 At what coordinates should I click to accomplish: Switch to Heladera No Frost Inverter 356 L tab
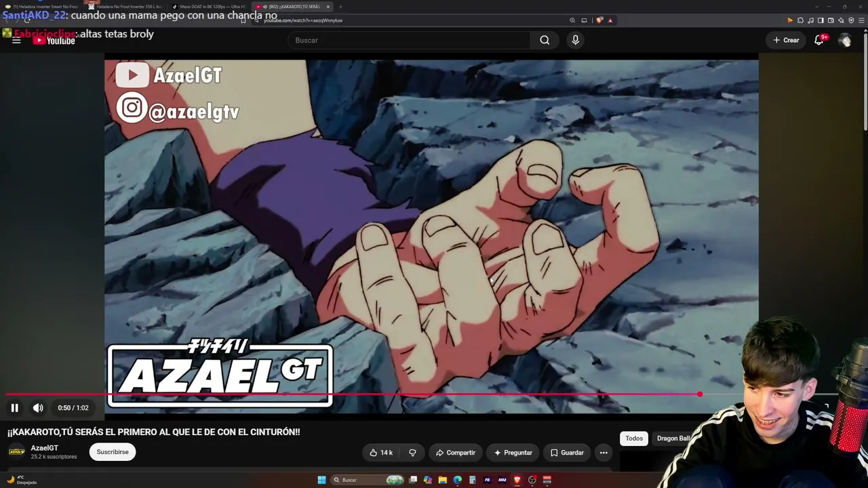126,7
